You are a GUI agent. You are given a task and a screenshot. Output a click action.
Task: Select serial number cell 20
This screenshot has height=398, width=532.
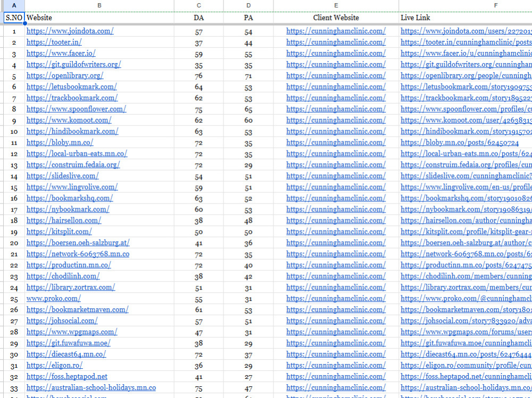(x=14, y=243)
